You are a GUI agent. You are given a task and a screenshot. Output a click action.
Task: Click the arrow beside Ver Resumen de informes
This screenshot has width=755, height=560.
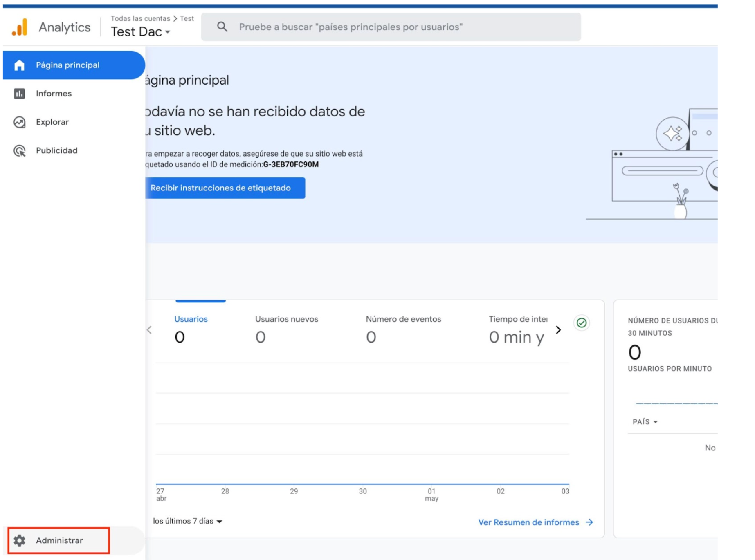click(x=589, y=522)
